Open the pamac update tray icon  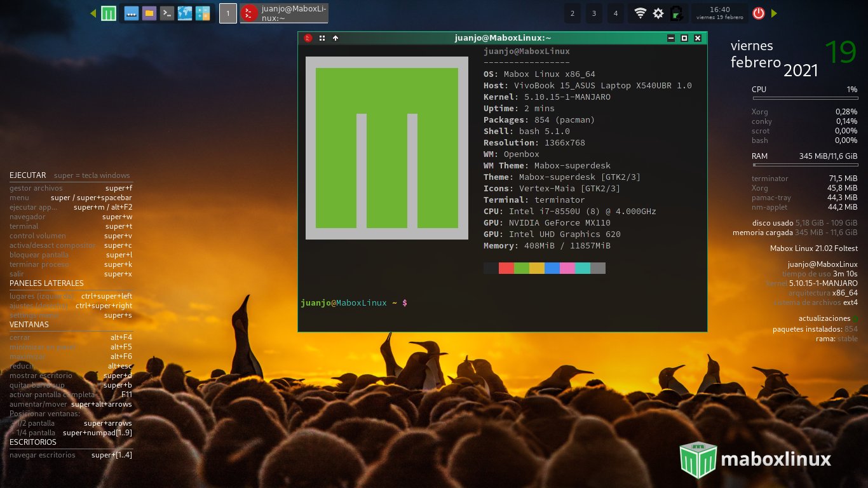pyautogui.click(x=658, y=13)
